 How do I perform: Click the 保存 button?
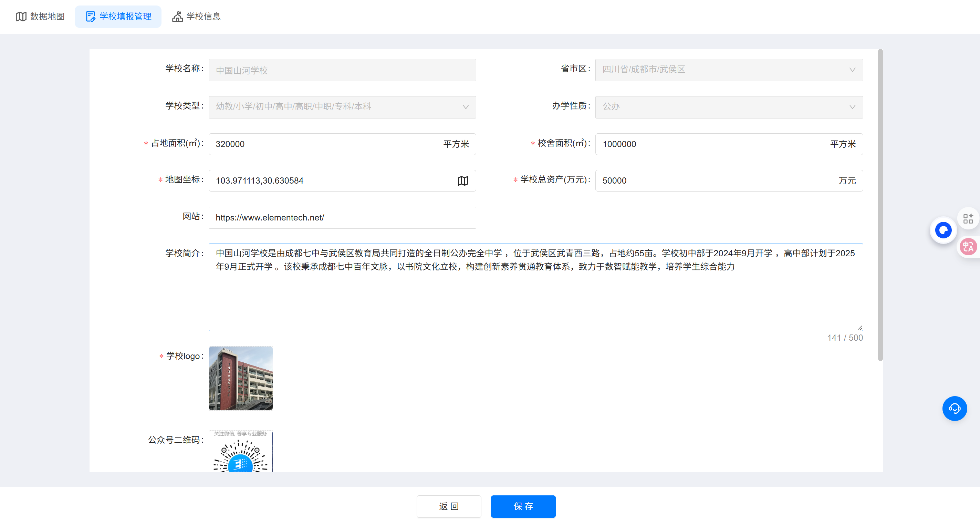pyautogui.click(x=523, y=506)
